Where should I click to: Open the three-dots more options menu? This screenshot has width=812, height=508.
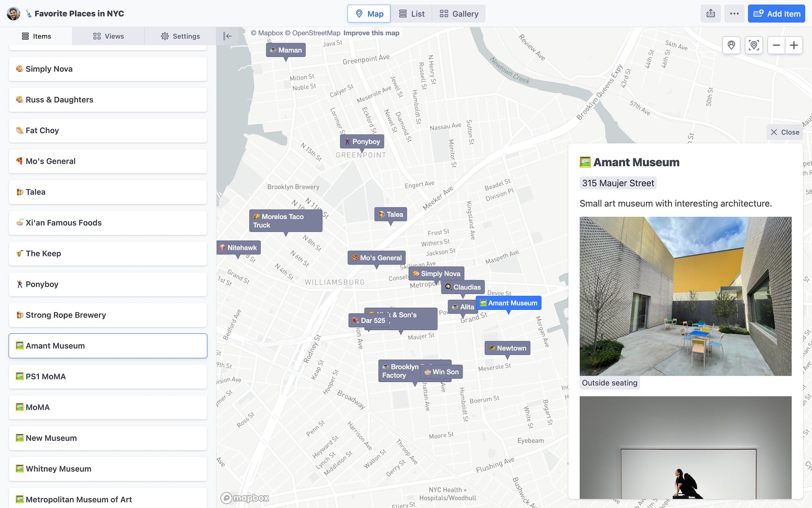734,14
